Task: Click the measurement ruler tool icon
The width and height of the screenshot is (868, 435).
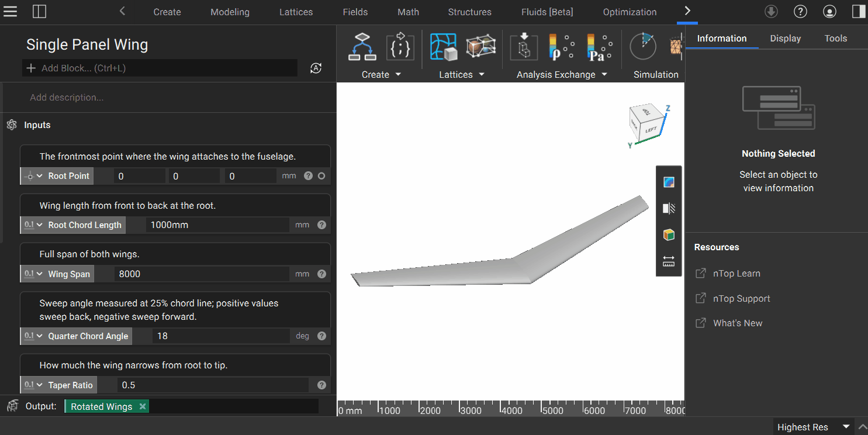Action: (x=669, y=261)
